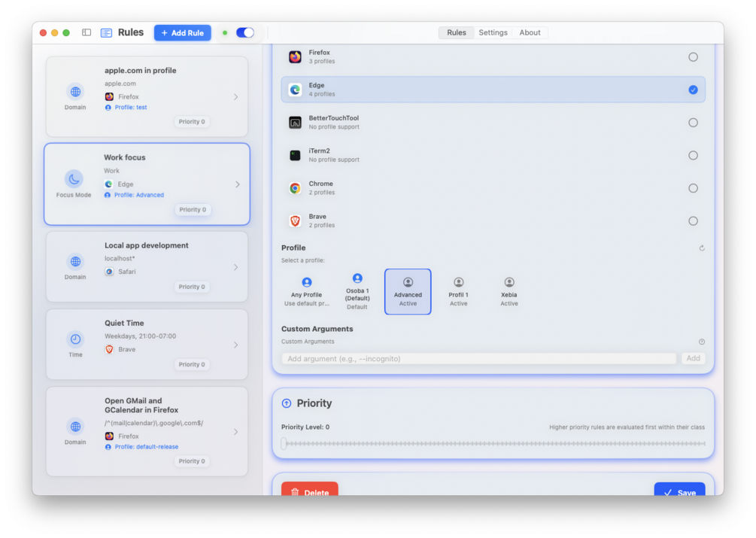Open the 'Profile: test' link
The height and width of the screenshot is (538, 756).
[x=131, y=108]
